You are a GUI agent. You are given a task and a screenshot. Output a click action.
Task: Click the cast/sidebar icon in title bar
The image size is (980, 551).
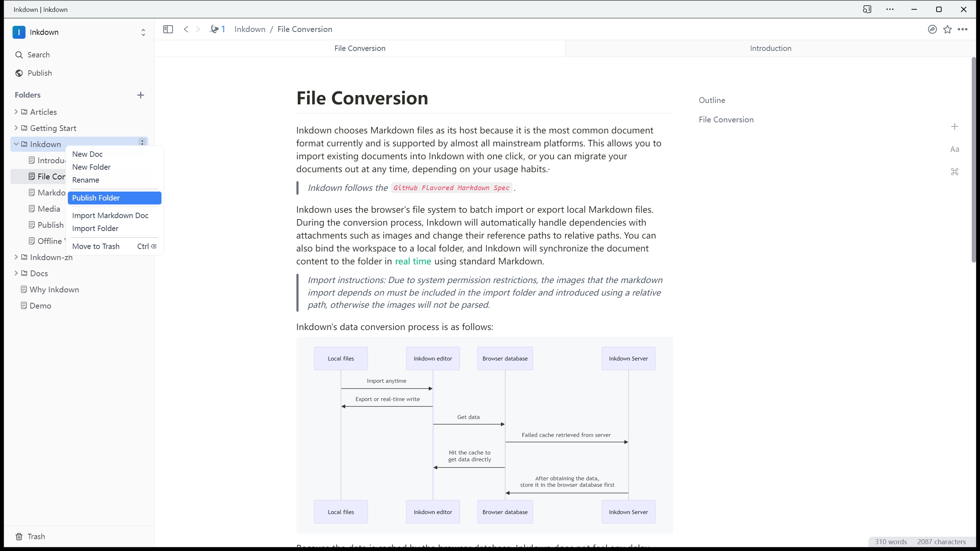867,9
